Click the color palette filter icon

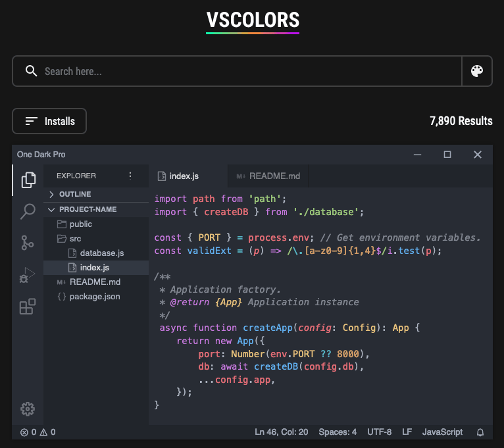pos(477,71)
